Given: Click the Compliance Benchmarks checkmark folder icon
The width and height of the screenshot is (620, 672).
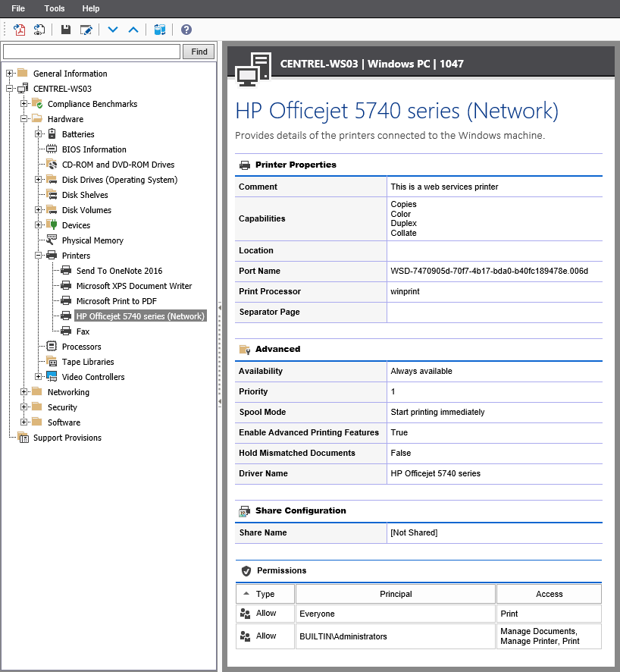Looking at the screenshot, I should [37, 103].
